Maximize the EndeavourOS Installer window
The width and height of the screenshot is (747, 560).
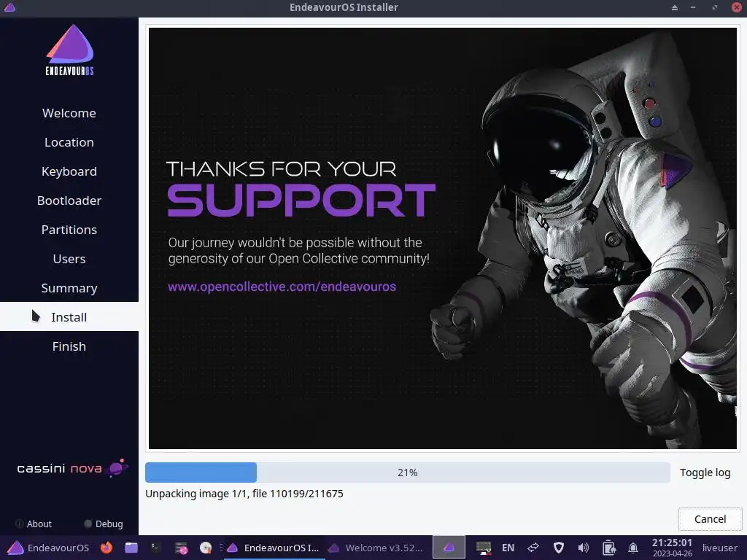(715, 7)
